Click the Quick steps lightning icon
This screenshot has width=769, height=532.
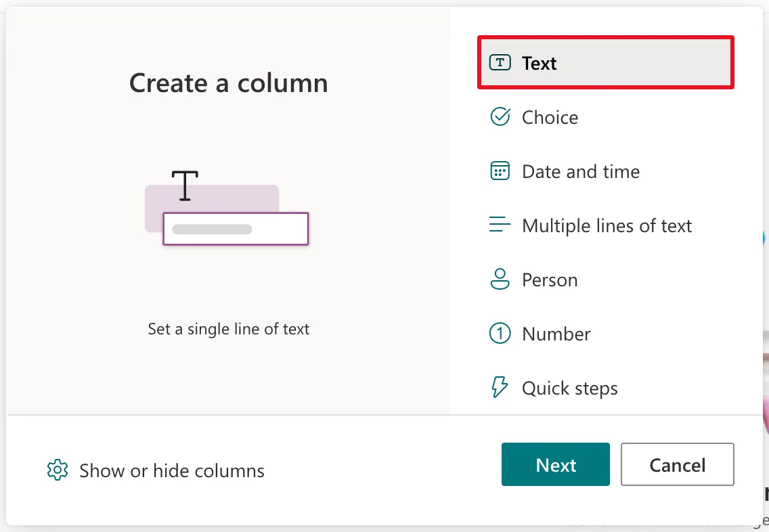[x=500, y=387]
